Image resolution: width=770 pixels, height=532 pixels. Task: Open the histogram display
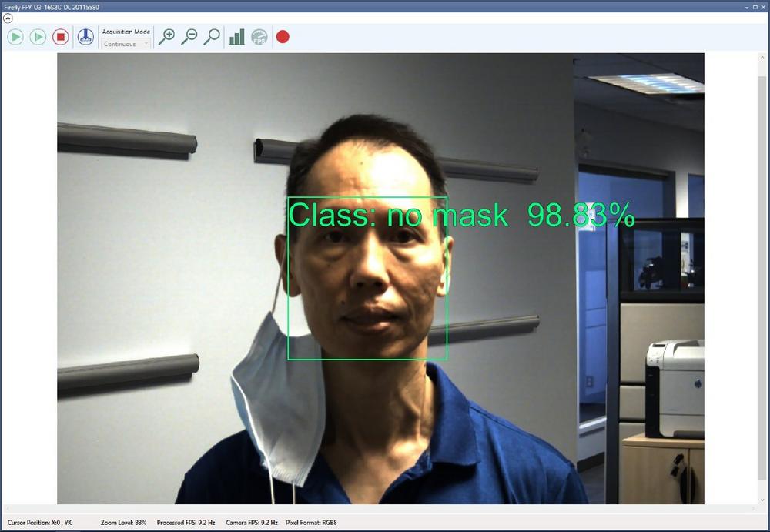click(236, 36)
